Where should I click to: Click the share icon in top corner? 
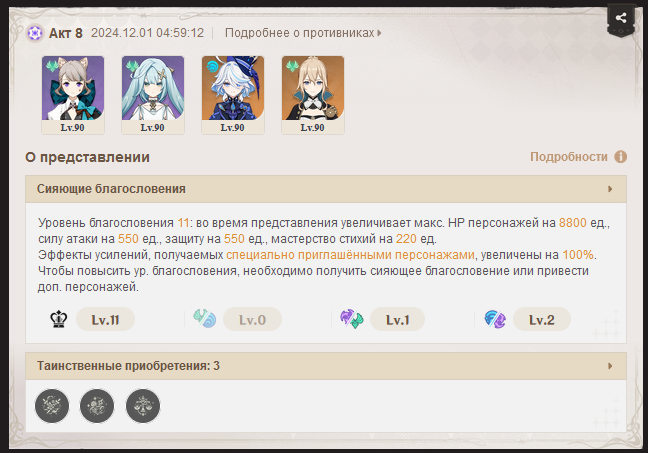point(621,18)
